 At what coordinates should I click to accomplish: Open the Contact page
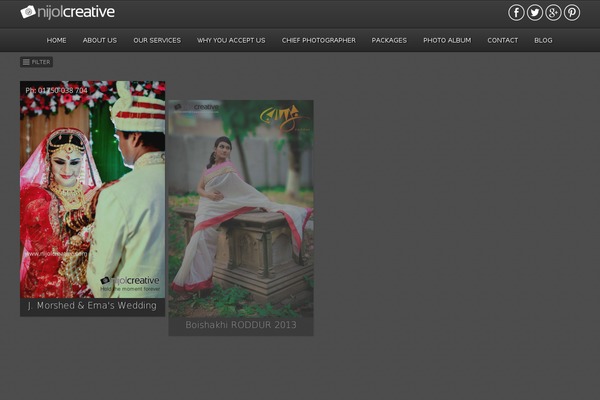(x=502, y=40)
